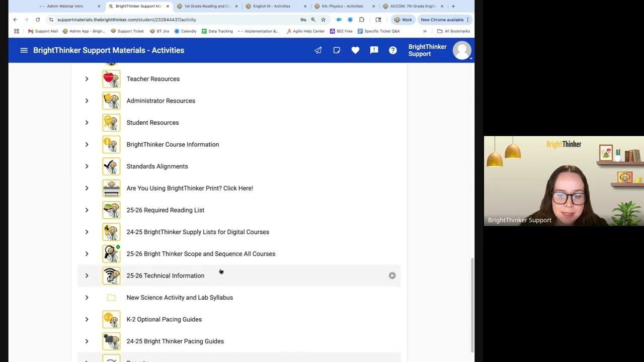Open 25-26 Bright Thinker Scope and Sequence All Courses
The width and height of the screenshot is (644, 362).
[201, 254]
